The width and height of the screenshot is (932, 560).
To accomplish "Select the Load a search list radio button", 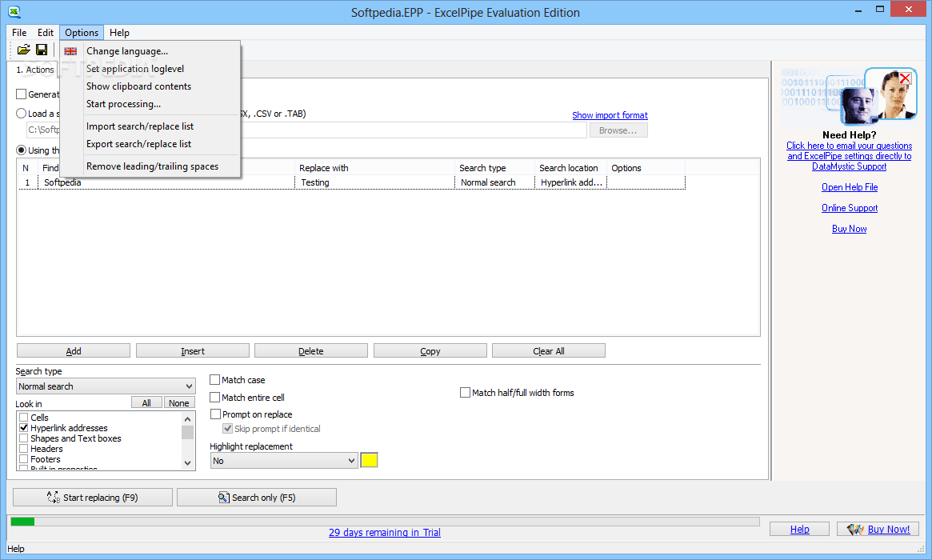I will (22, 114).
